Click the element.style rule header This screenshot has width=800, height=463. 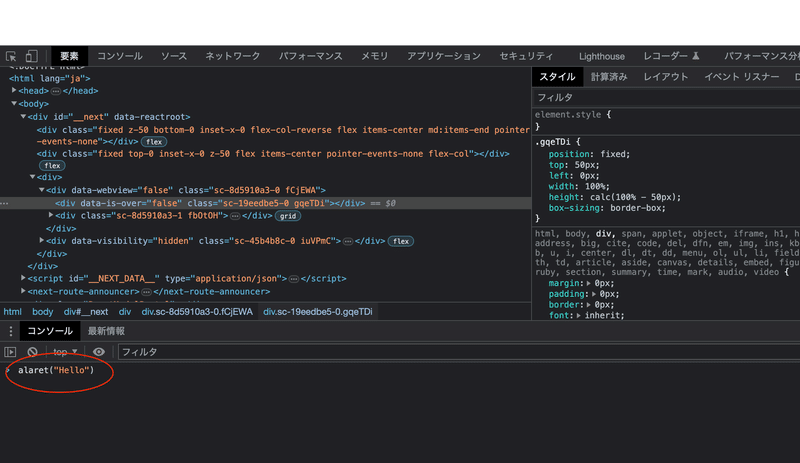(x=572, y=115)
